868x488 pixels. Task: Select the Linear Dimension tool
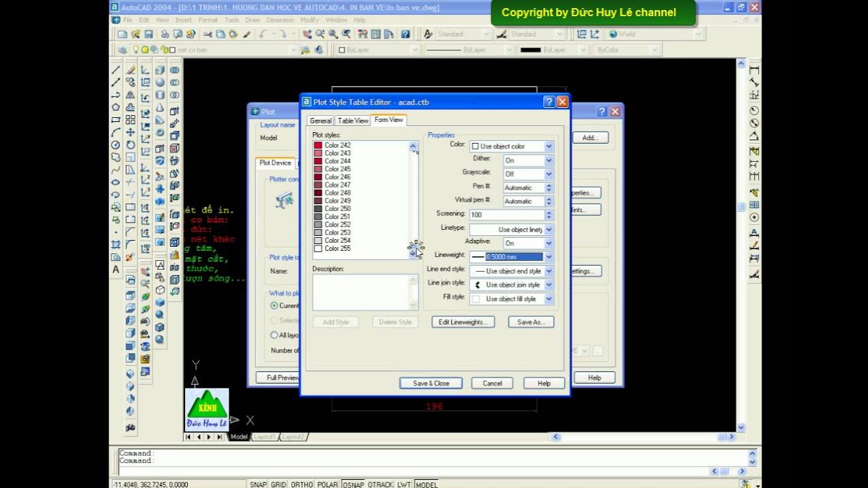tap(754, 70)
